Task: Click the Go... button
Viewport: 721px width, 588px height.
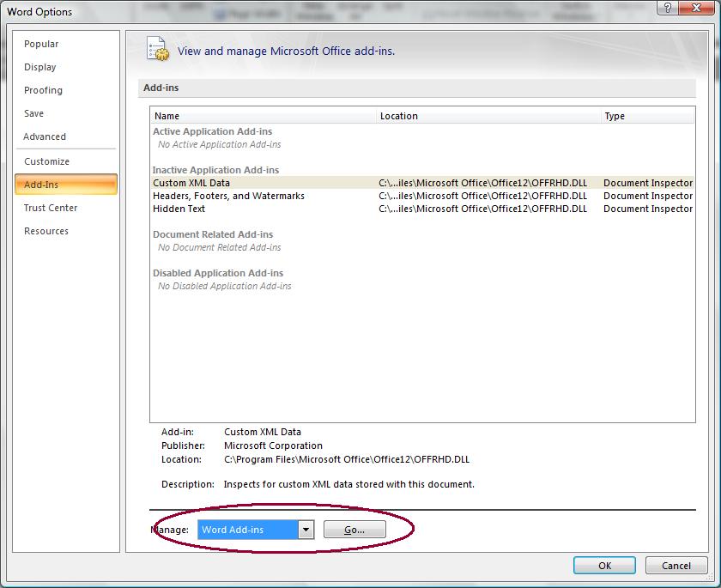Action: [354, 530]
